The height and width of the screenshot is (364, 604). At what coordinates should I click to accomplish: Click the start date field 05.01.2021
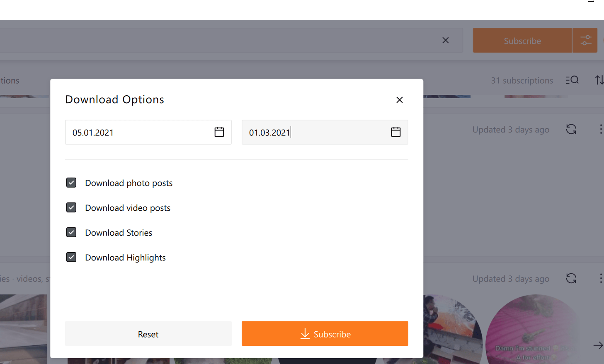click(137, 133)
